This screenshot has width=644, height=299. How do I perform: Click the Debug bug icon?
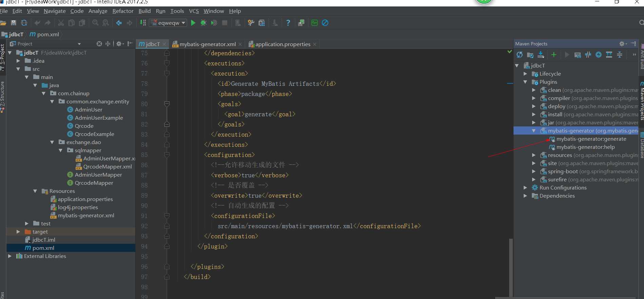pyautogui.click(x=203, y=23)
